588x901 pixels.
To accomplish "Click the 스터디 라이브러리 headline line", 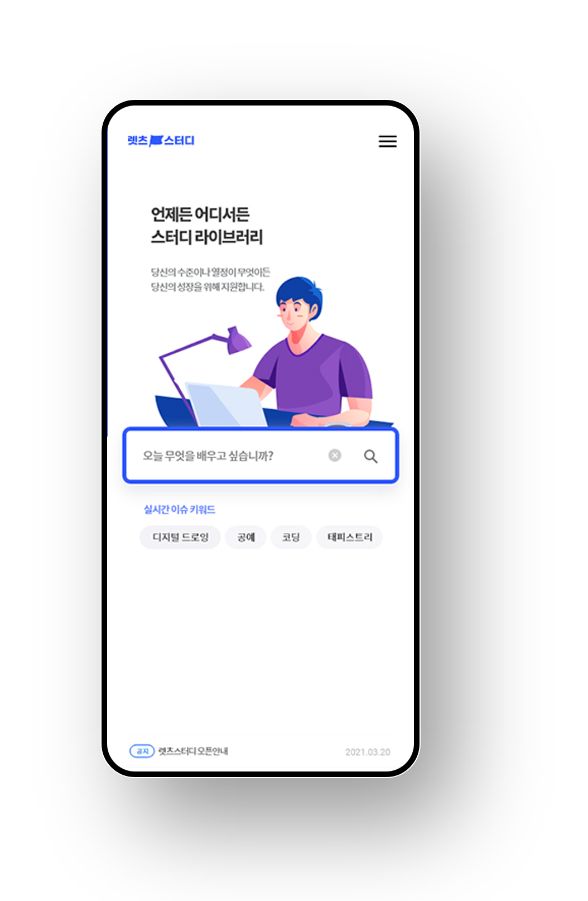I will point(207,237).
